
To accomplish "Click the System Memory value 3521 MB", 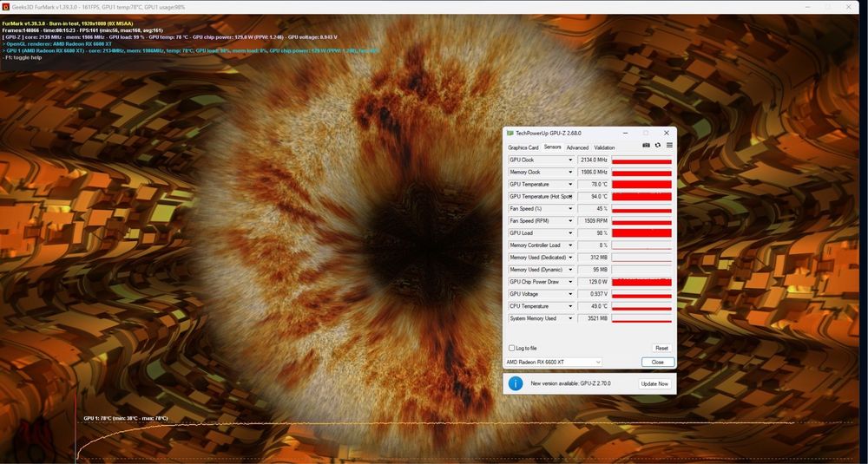I will (594, 318).
